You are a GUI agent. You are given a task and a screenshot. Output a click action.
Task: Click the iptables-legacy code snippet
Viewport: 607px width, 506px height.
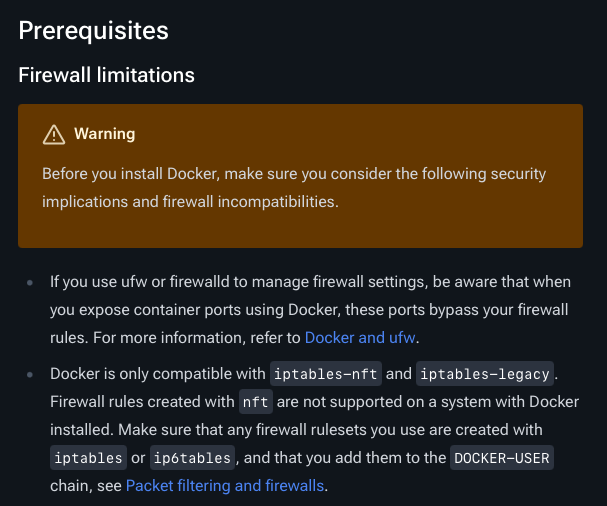pyautogui.click(x=485, y=374)
